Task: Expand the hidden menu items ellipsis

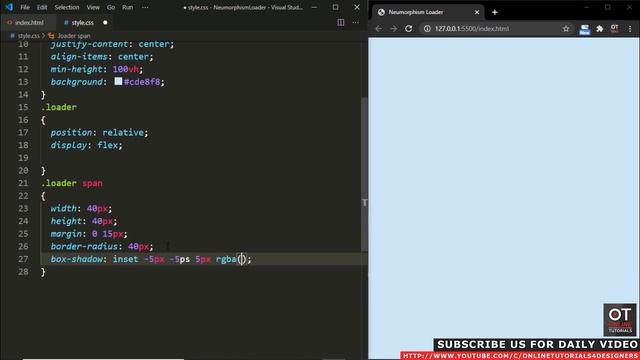Action: tap(145, 7)
